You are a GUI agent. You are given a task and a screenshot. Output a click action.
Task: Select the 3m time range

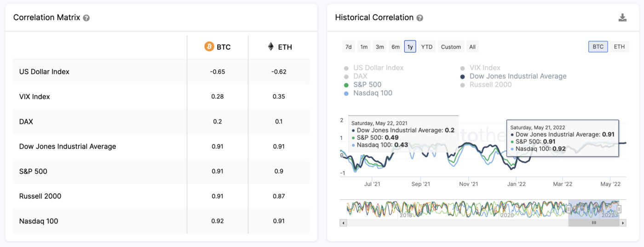coord(380,46)
